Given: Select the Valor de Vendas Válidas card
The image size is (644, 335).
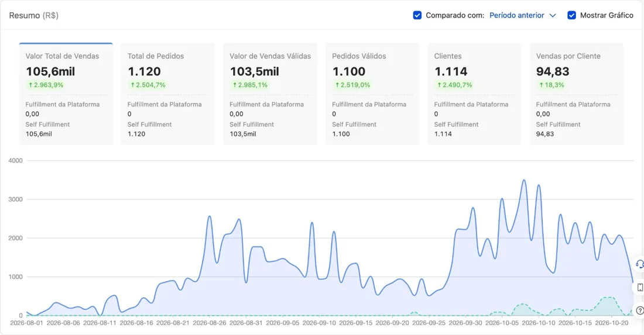Looking at the screenshot, I should point(270,94).
